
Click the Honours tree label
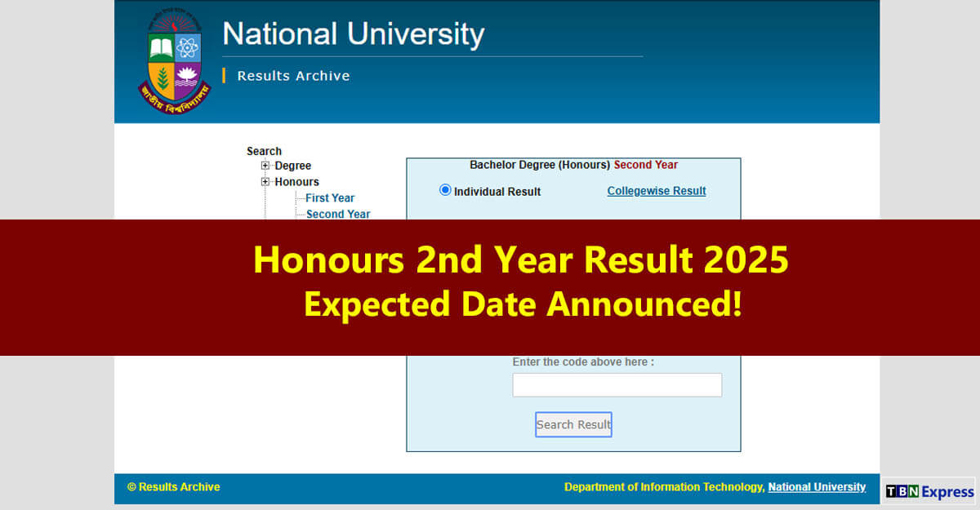296,182
